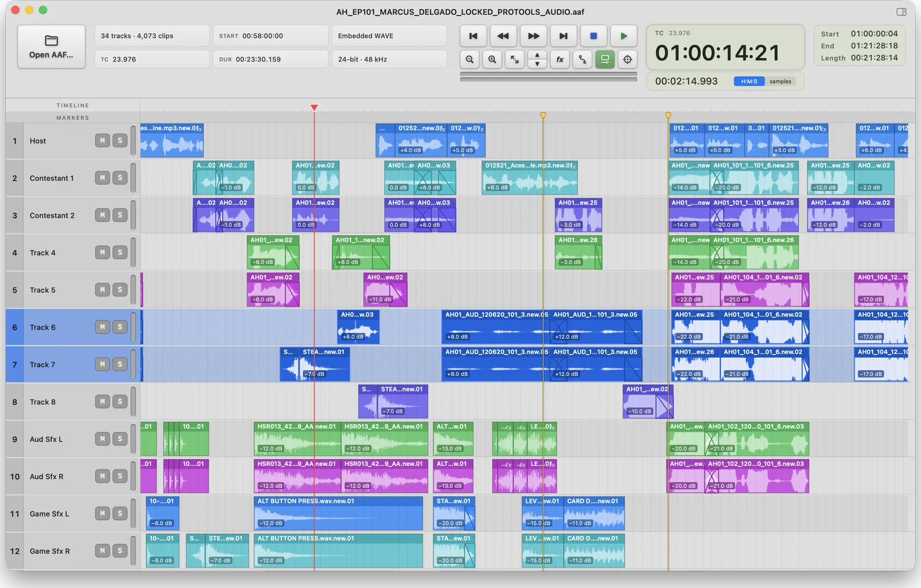Click the zoom-to-fit arrows icon
921x588 pixels.
(x=515, y=59)
